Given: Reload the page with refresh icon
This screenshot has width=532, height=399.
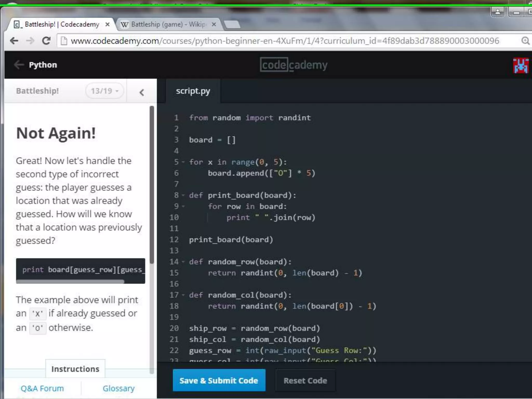Looking at the screenshot, I should coord(46,41).
